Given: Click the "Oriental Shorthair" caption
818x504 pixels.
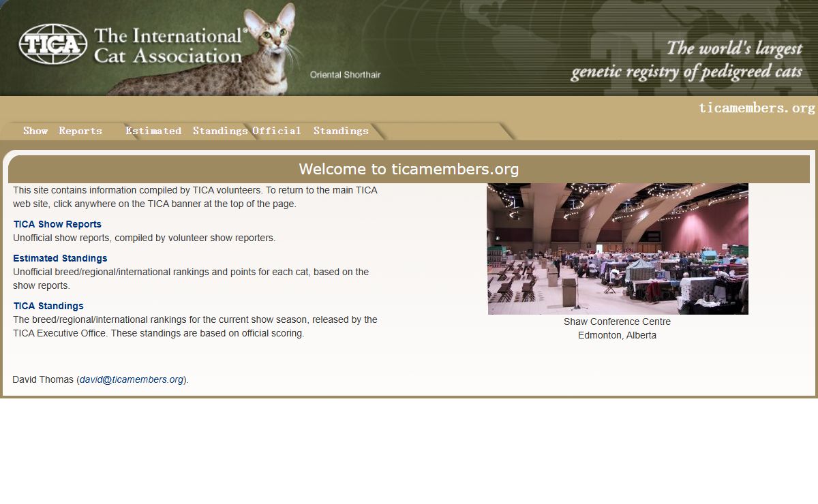Looking at the screenshot, I should tap(345, 75).
